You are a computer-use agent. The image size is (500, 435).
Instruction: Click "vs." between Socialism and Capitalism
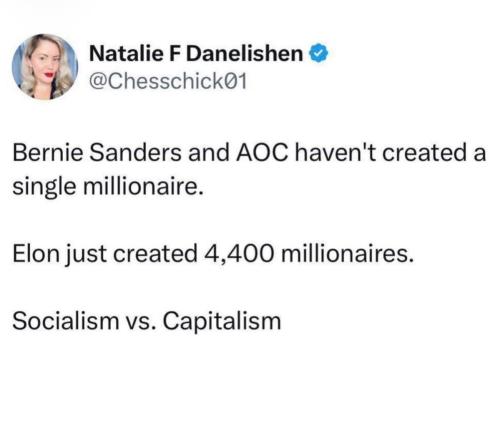[141, 323]
